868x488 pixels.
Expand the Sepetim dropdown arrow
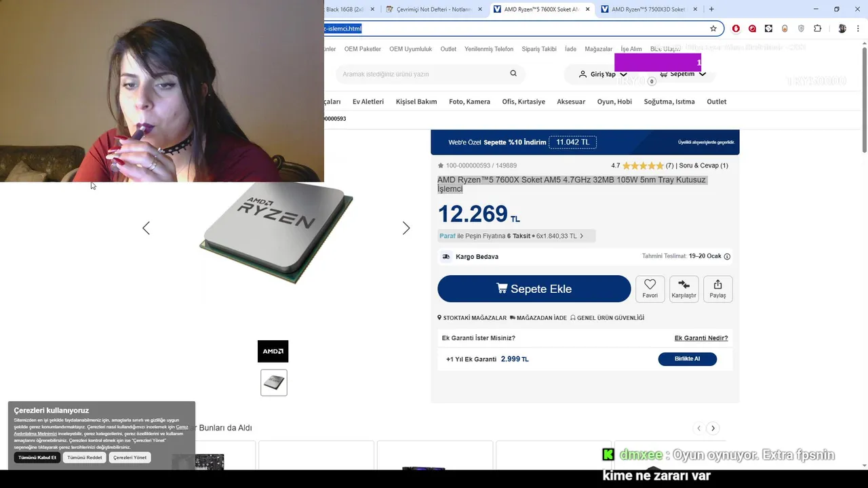pyautogui.click(x=702, y=75)
